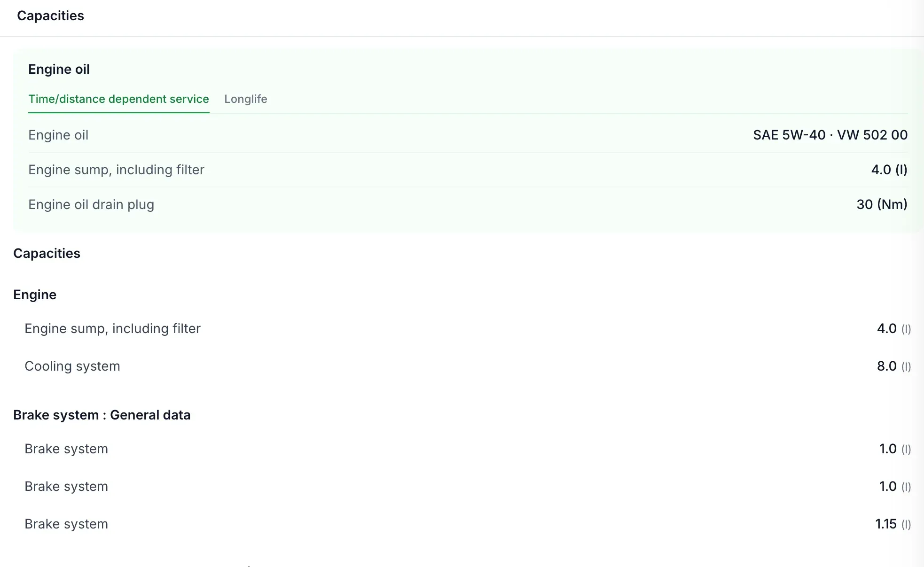Click Engine sump row under Engine section

pos(468,329)
